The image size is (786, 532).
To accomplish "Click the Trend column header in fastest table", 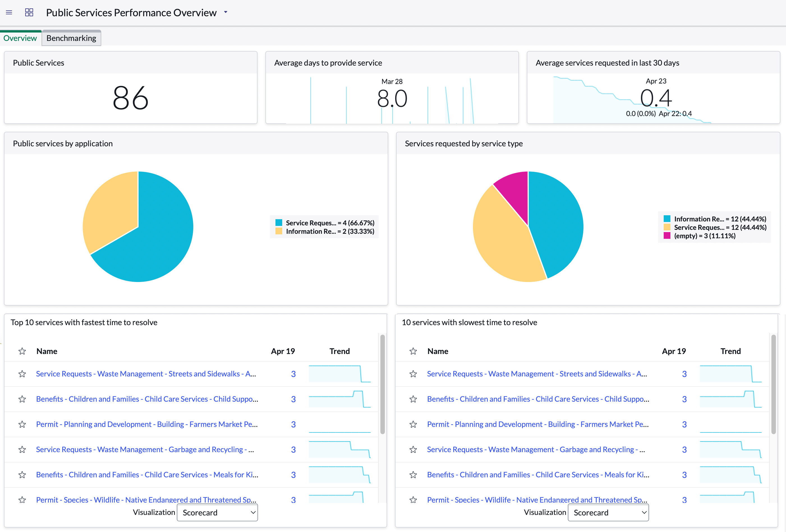I will [340, 351].
